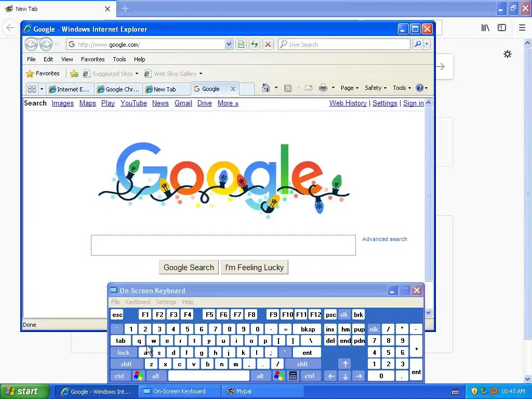Image resolution: width=532 pixels, height=399 pixels.
Task: Click the context menu key on keyboard
Action: 293,376
